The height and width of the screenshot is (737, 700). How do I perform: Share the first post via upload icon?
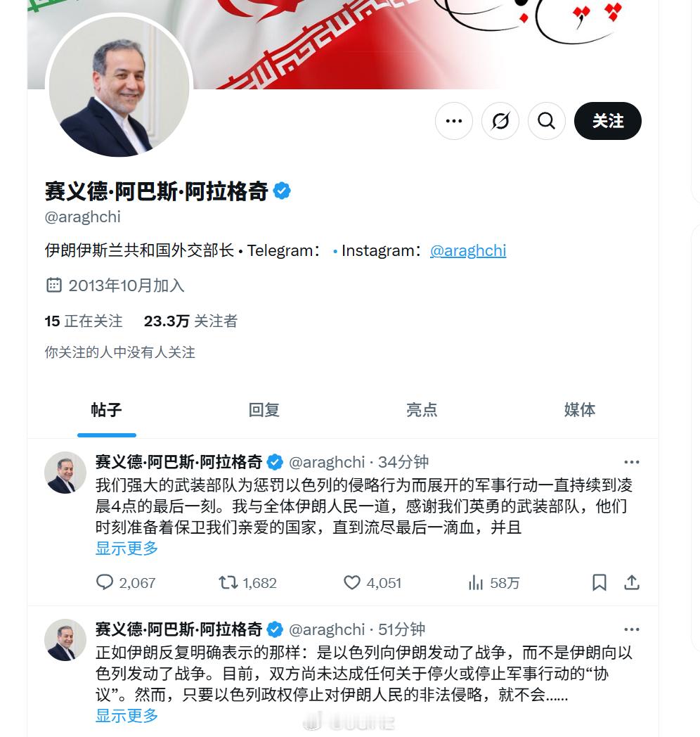[632, 582]
